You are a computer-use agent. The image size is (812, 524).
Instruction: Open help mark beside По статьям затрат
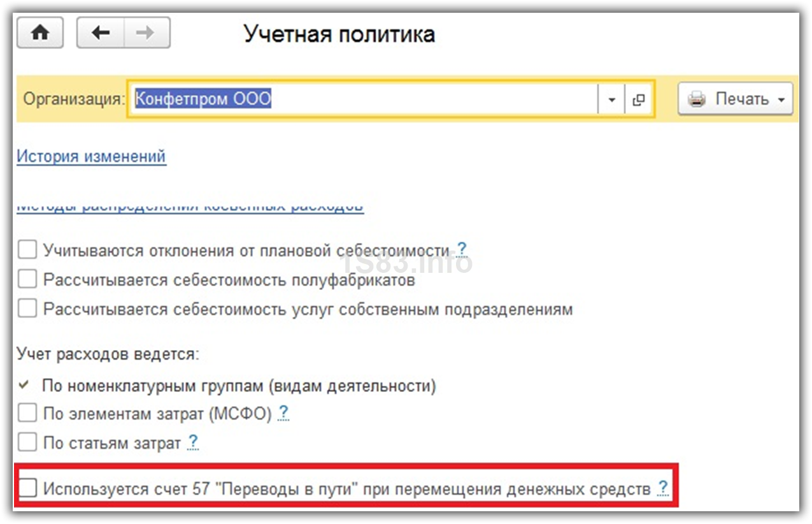click(x=193, y=442)
